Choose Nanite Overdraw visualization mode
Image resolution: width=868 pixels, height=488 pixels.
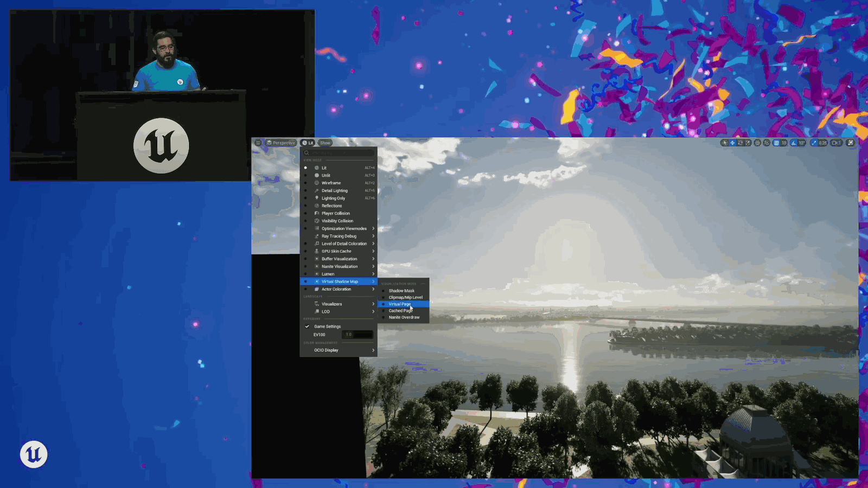pyautogui.click(x=403, y=317)
